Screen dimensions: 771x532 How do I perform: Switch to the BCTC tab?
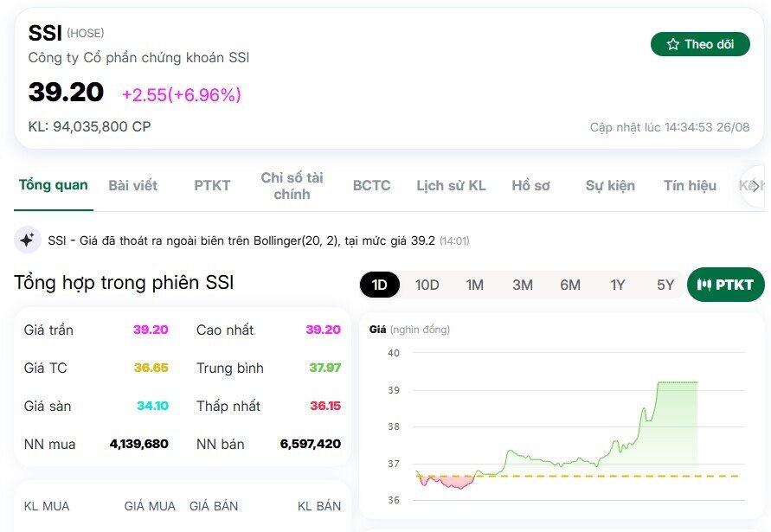[x=370, y=185]
